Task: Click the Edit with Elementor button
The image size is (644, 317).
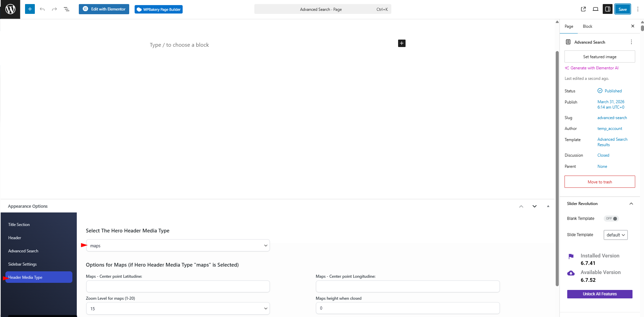Action: [x=104, y=9]
